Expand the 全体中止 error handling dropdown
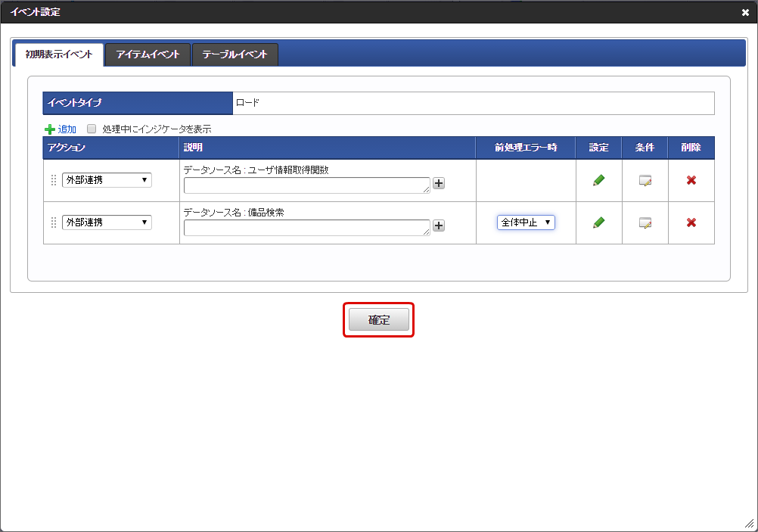The width and height of the screenshot is (758, 532). click(x=526, y=222)
